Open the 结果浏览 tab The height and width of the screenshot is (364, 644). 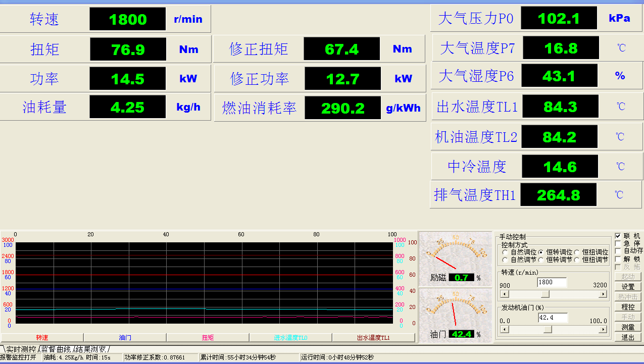click(91, 349)
